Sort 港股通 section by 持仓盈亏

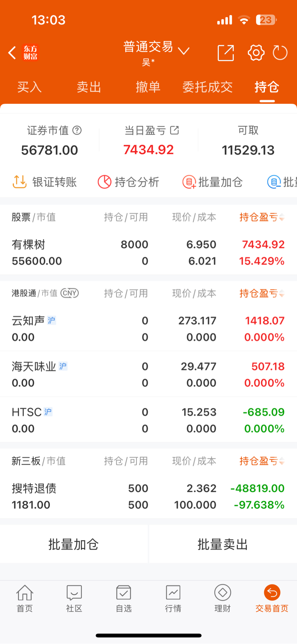click(x=262, y=293)
